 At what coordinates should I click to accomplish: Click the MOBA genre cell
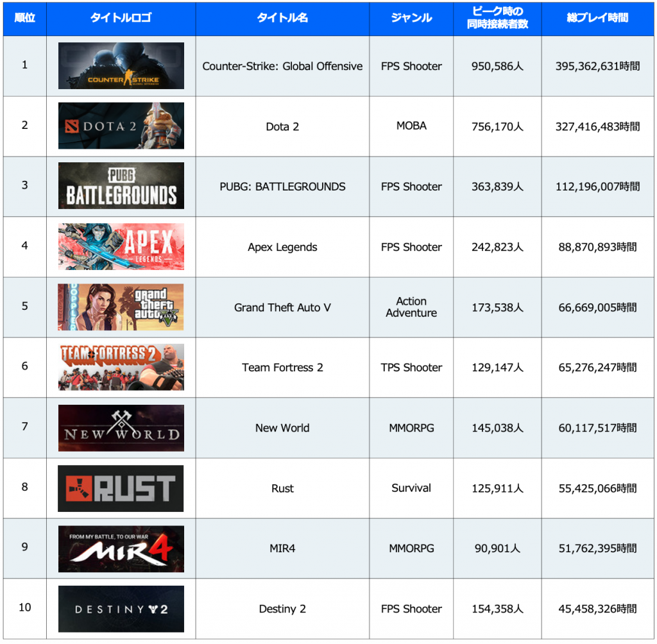411,126
